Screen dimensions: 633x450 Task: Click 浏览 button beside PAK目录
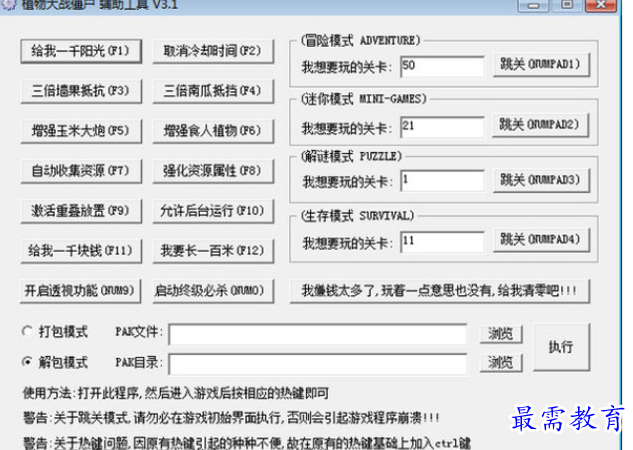point(501,363)
